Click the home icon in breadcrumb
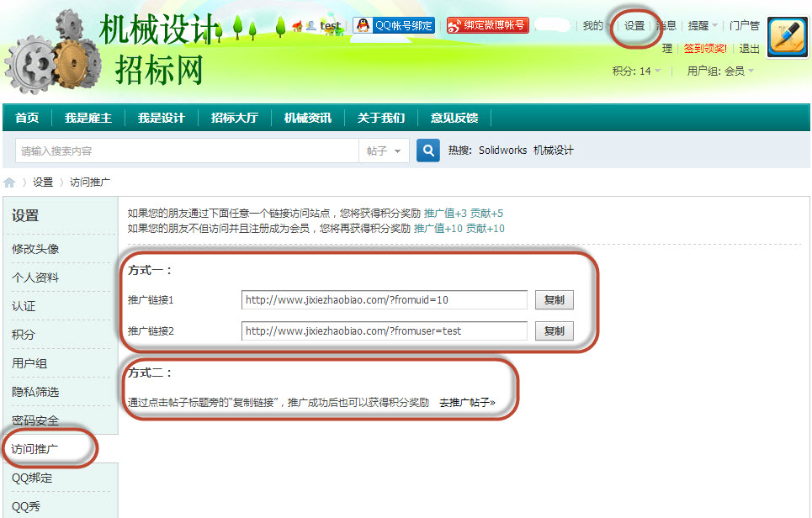 pos(9,182)
